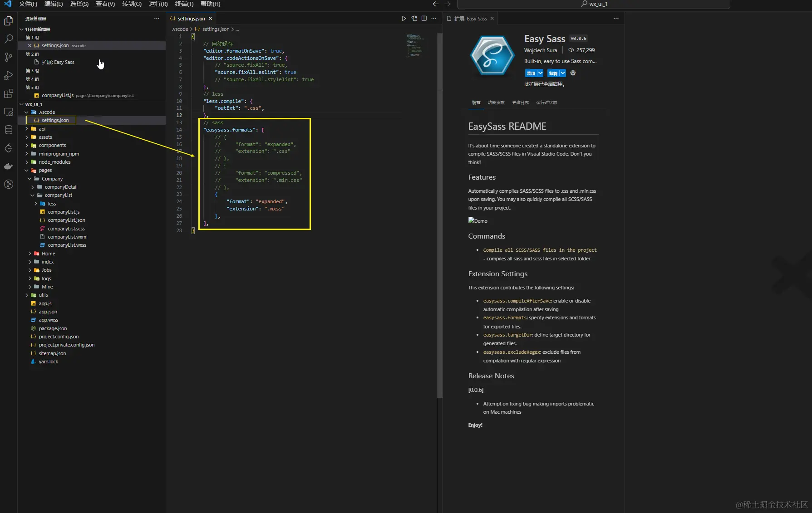
Task: Collapse the .vscode folder
Action: point(26,112)
